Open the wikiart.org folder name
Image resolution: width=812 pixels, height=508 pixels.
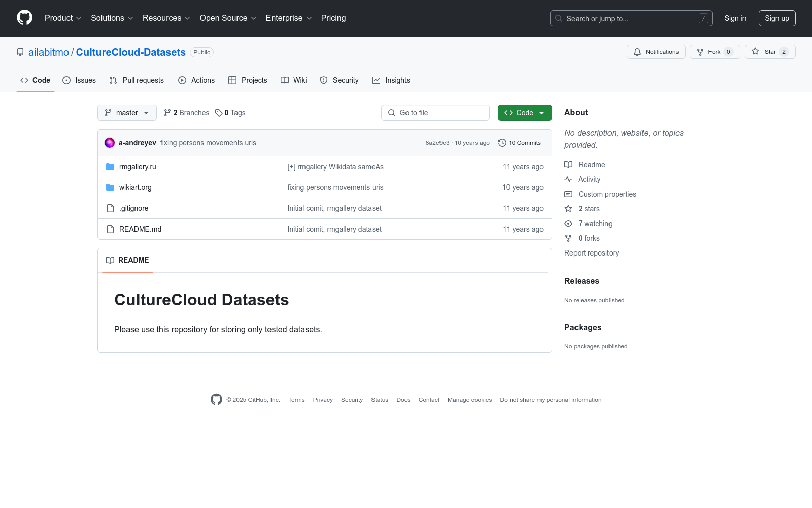(x=136, y=187)
